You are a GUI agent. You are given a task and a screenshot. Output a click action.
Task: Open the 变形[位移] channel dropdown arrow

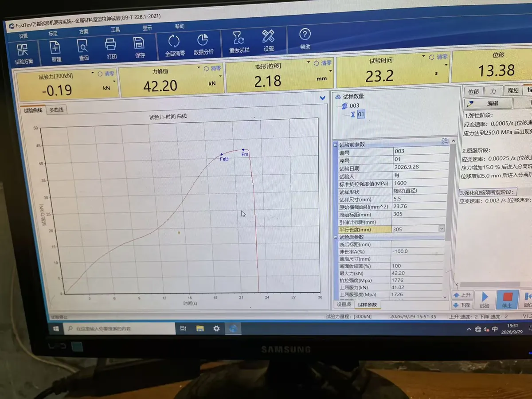coord(309,63)
